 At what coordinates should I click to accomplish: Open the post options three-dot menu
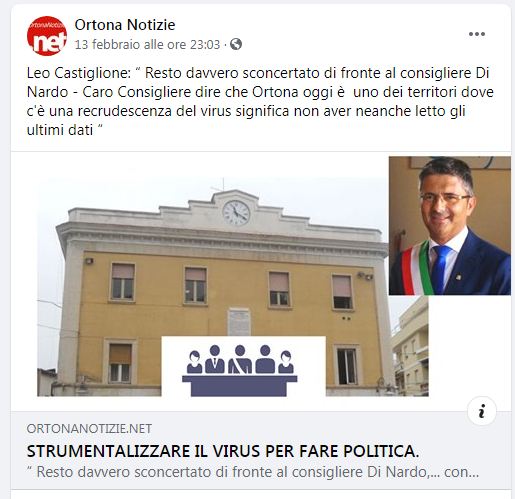[477, 34]
